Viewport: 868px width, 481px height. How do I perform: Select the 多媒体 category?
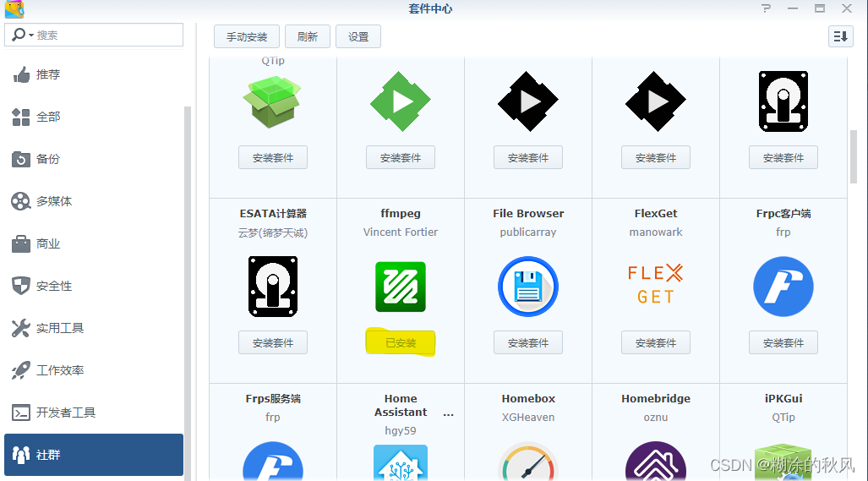click(94, 201)
